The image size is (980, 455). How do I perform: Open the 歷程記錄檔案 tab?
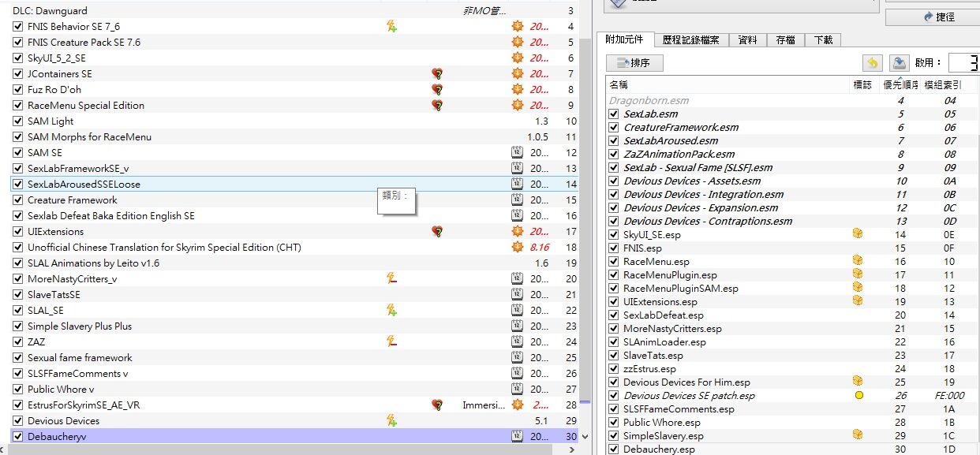(691, 39)
